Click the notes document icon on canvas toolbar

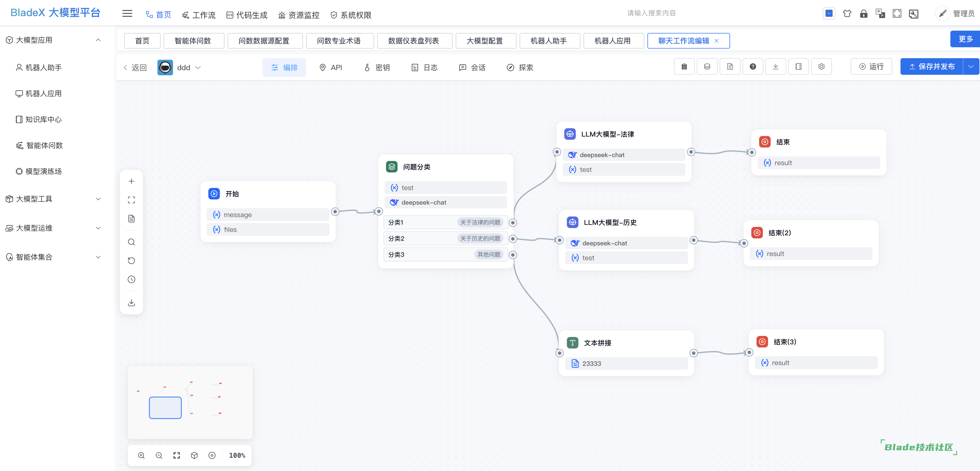(x=131, y=219)
